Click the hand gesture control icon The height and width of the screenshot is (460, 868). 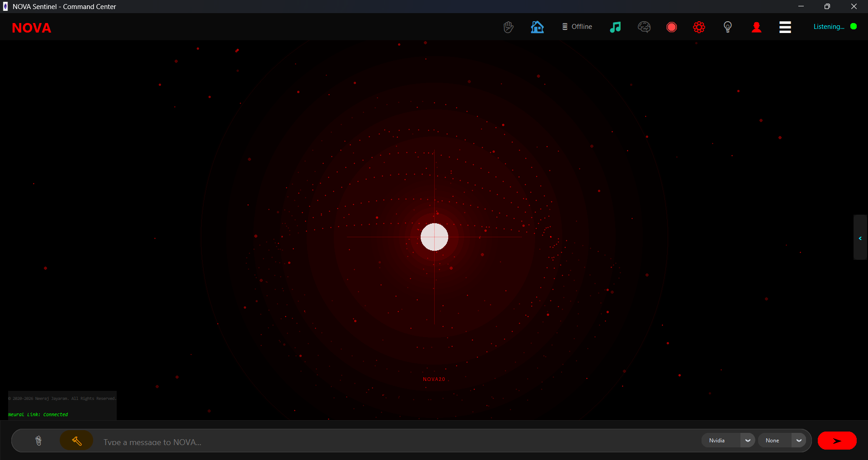508,27
